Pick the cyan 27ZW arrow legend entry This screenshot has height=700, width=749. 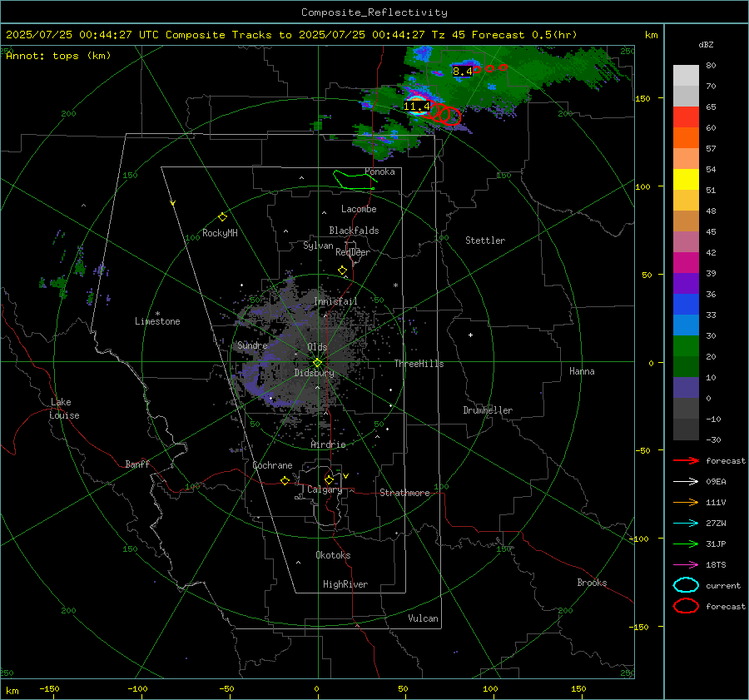[686, 524]
